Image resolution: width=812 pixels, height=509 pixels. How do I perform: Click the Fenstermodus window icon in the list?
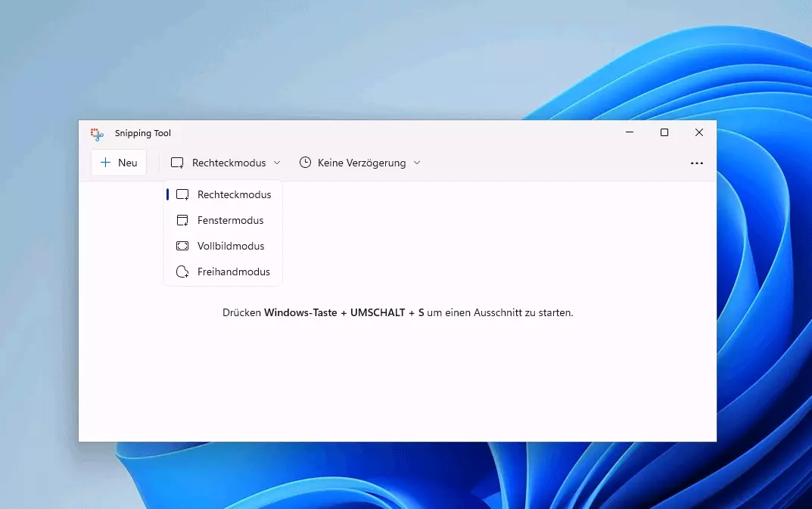[182, 221]
